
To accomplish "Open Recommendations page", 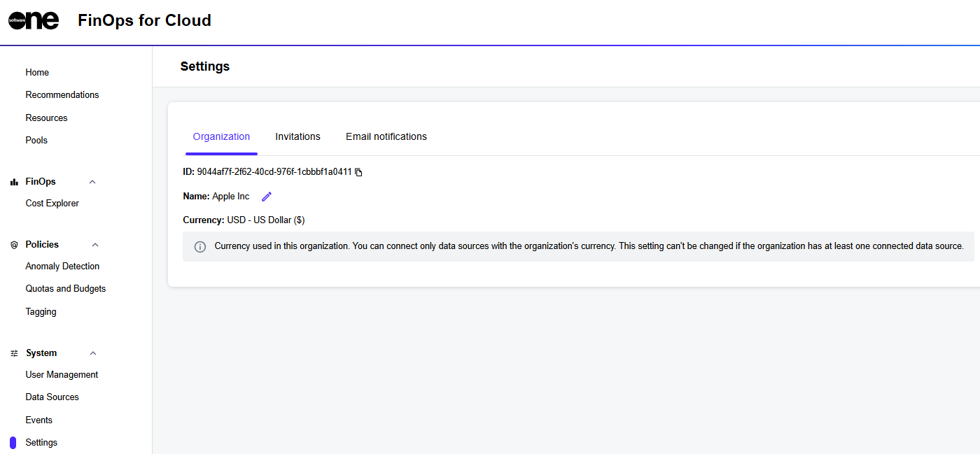I will (x=62, y=94).
